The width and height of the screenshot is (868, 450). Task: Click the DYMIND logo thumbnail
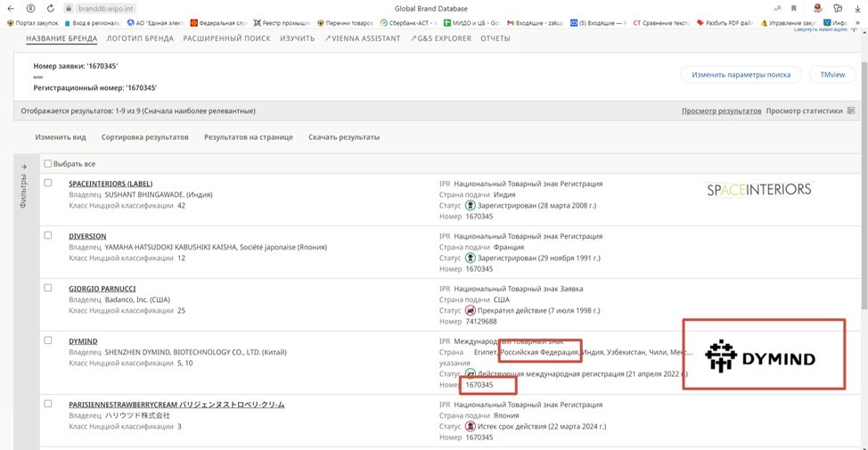pos(760,357)
